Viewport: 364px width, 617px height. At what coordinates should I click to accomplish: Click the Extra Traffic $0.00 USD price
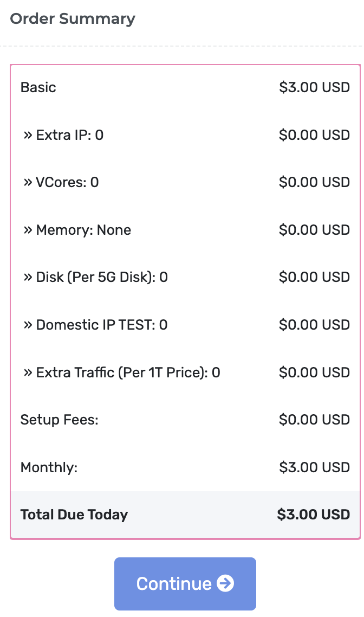(x=314, y=372)
